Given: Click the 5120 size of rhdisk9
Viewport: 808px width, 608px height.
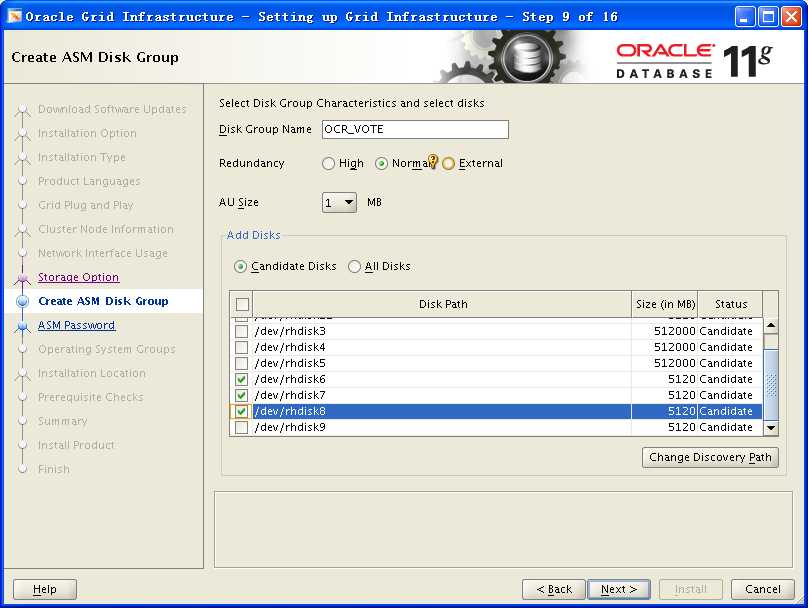Looking at the screenshot, I should [x=682, y=427].
